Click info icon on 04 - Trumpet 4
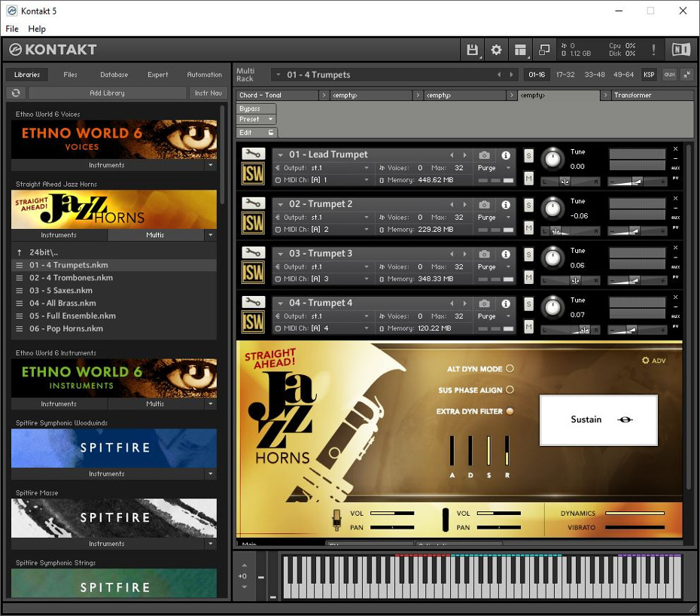The height and width of the screenshot is (616, 700). coord(506,303)
